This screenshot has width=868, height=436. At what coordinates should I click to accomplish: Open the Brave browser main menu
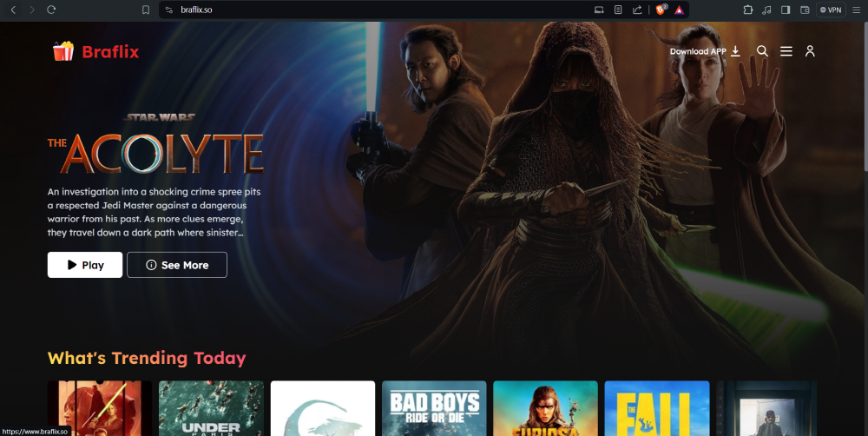(856, 10)
